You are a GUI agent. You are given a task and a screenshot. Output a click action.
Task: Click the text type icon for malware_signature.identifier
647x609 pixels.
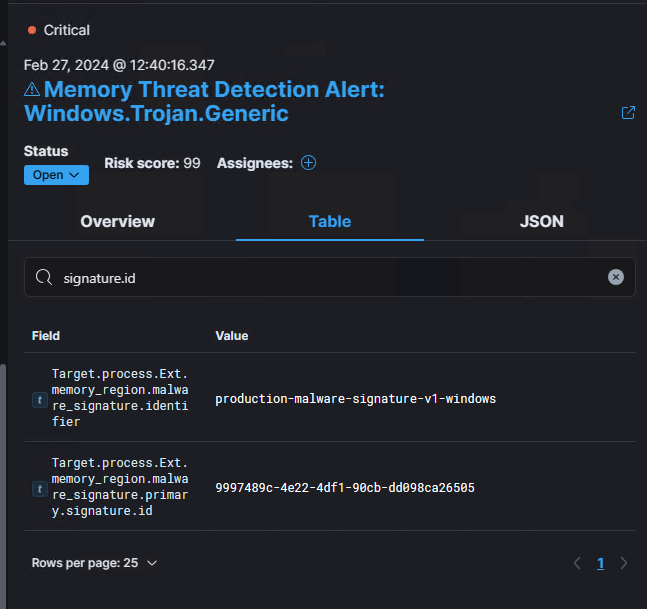39,400
